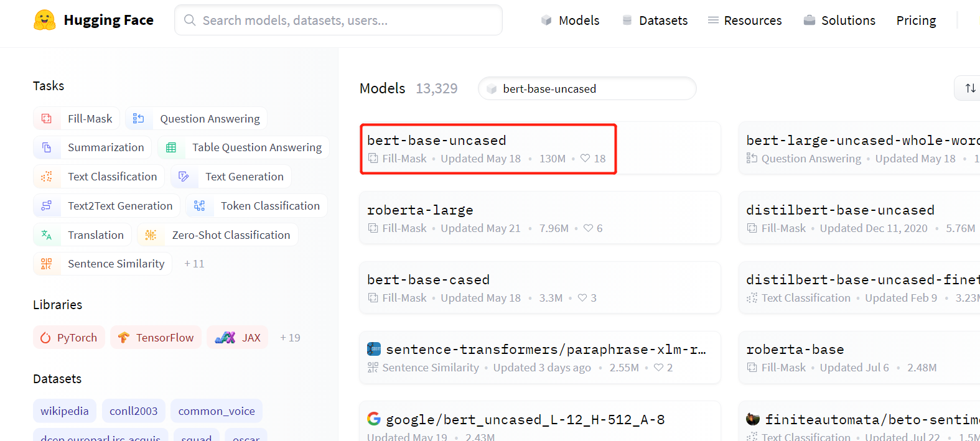Filter by Translation task
The width and height of the screenshot is (980, 441).
click(x=82, y=235)
